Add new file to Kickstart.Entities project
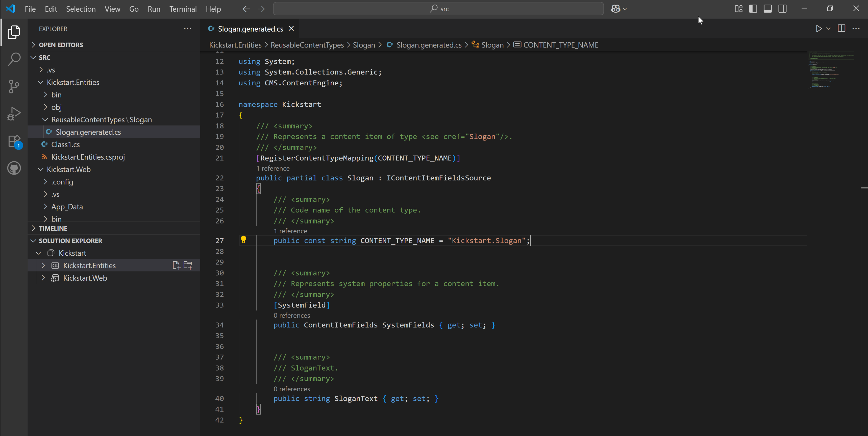This screenshot has height=436, width=868. (176, 265)
